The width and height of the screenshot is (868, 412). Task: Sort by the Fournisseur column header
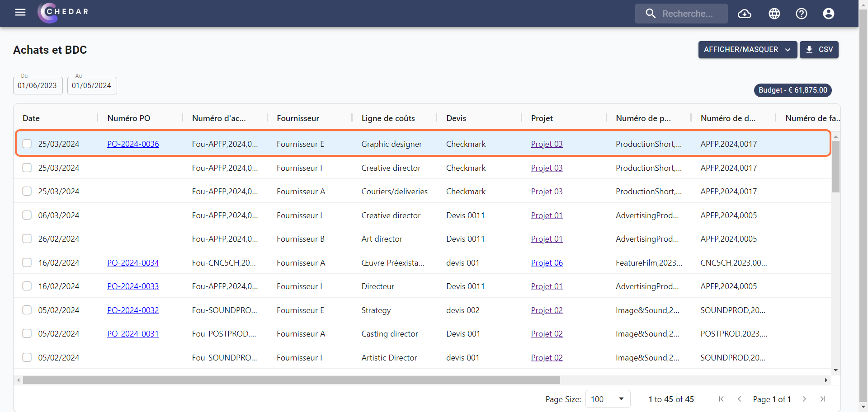298,118
